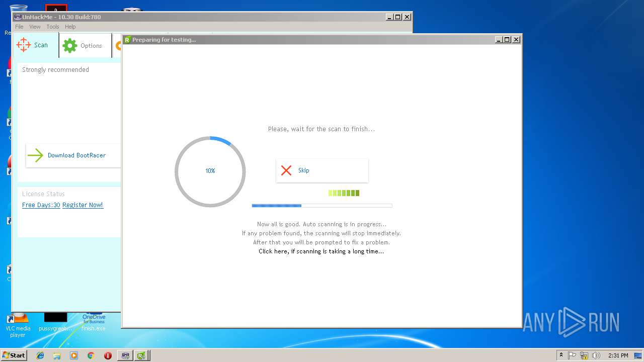This screenshot has height=362, width=644.
Task: Minimize the Preparing for testing window
Action: point(499,40)
